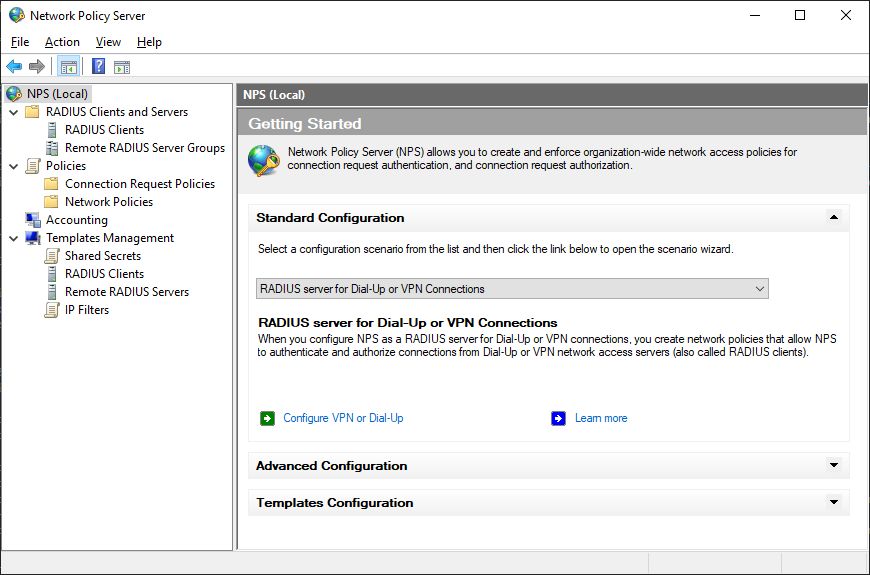Select Remote RADIUS Server Groups label
This screenshot has width=870, height=575.
coord(145,148)
